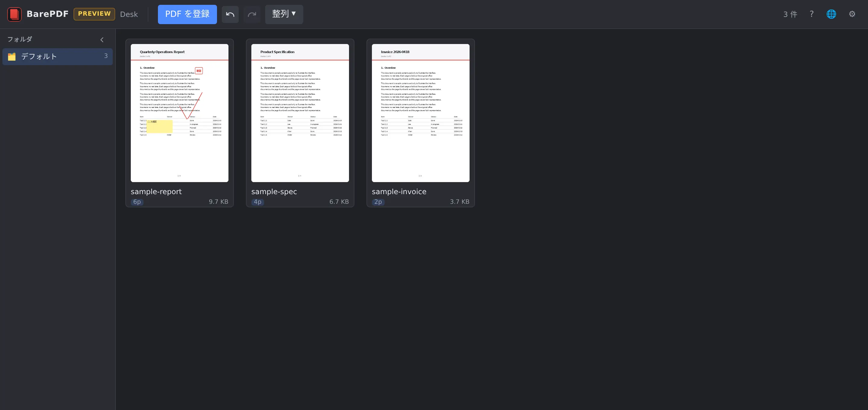Click the 4p page count badge

point(257,202)
